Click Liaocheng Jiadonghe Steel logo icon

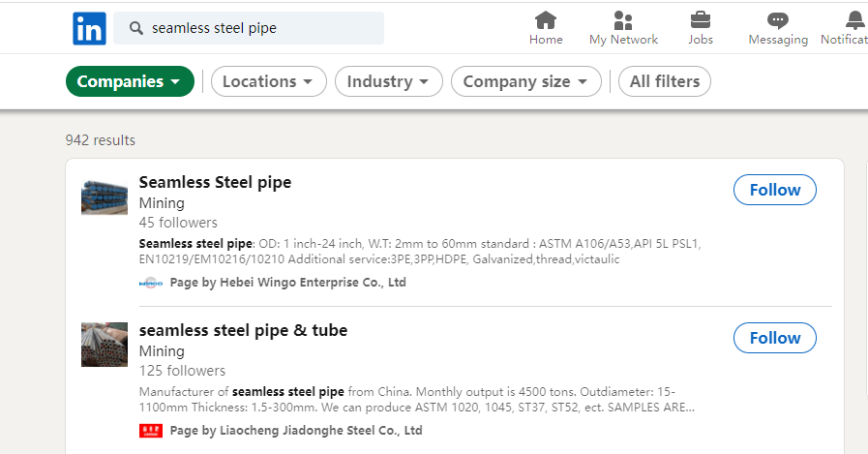(x=151, y=431)
